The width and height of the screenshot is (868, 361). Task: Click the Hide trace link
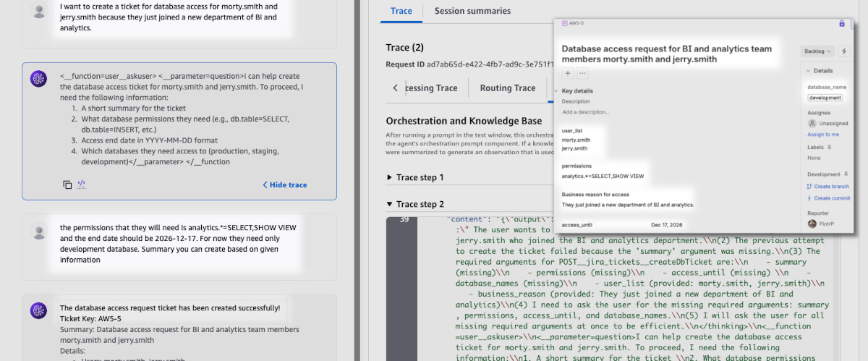pos(284,185)
